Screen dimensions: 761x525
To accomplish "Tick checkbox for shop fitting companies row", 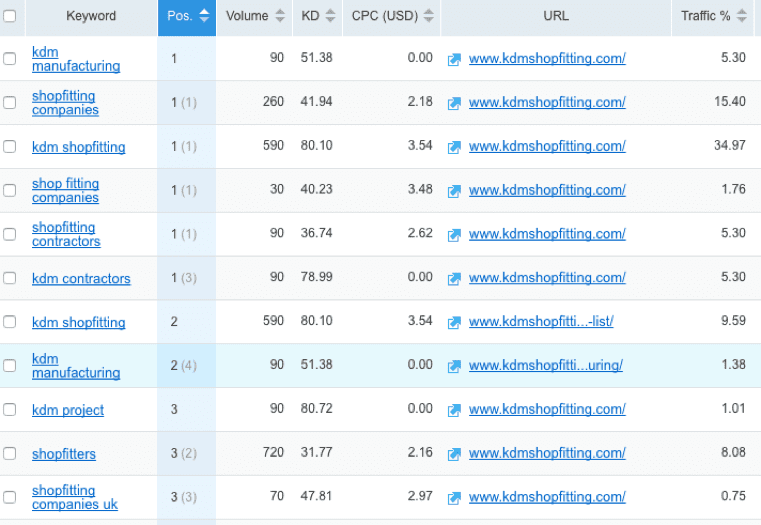I will [9, 190].
